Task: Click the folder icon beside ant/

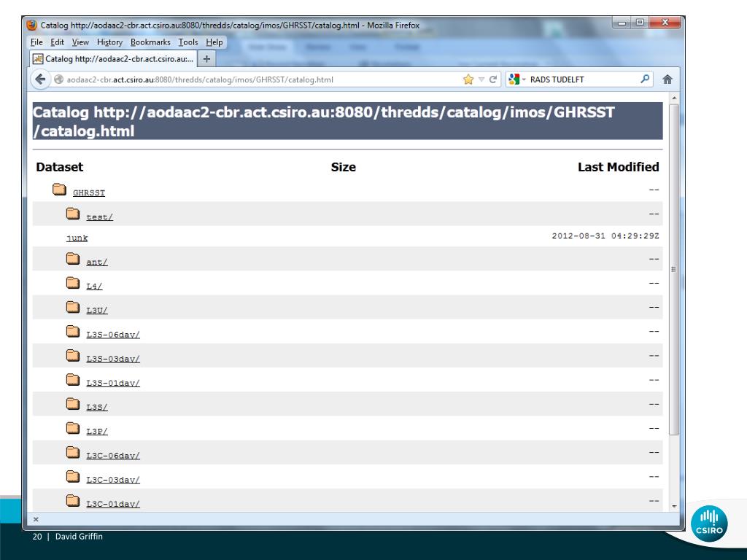Action: coord(73,259)
